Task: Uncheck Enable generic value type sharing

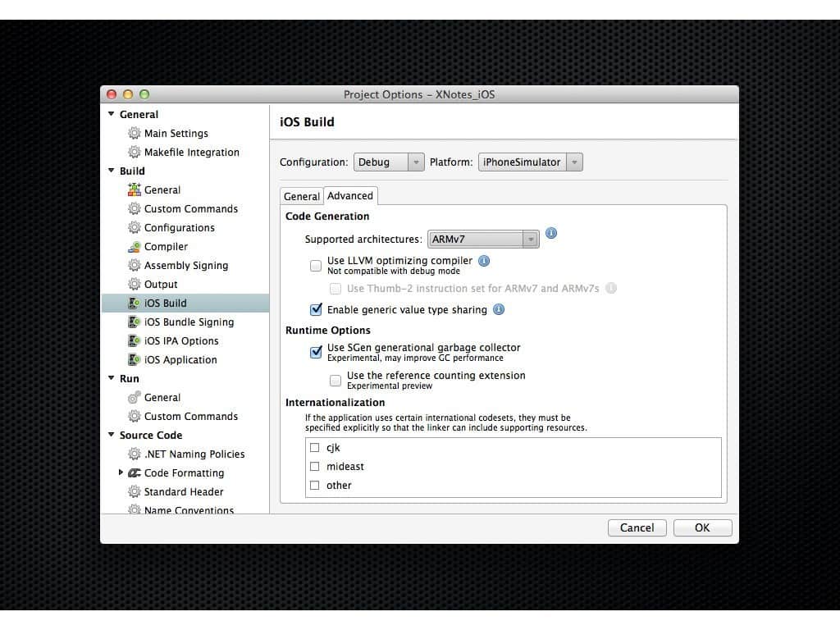Action: click(316, 309)
